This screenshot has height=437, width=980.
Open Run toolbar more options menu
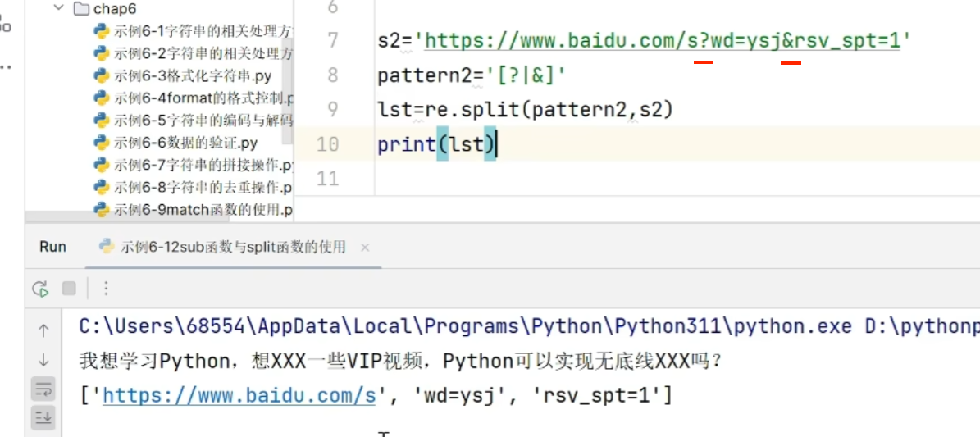(x=106, y=289)
